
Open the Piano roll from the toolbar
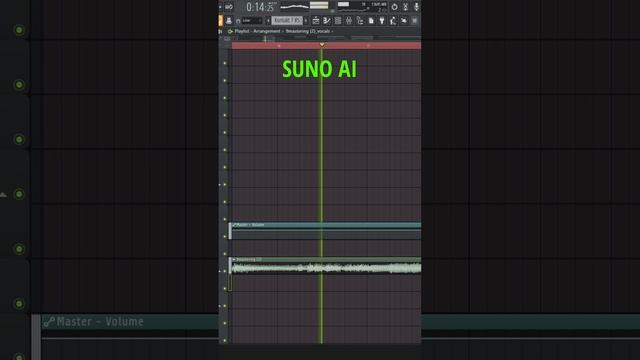327,20
